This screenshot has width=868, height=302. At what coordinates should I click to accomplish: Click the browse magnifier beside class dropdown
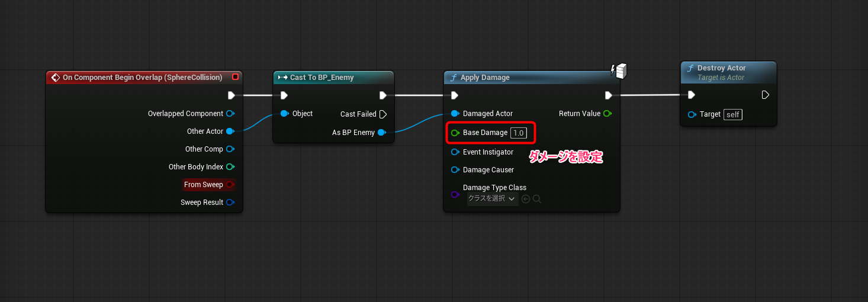pos(537,199)
